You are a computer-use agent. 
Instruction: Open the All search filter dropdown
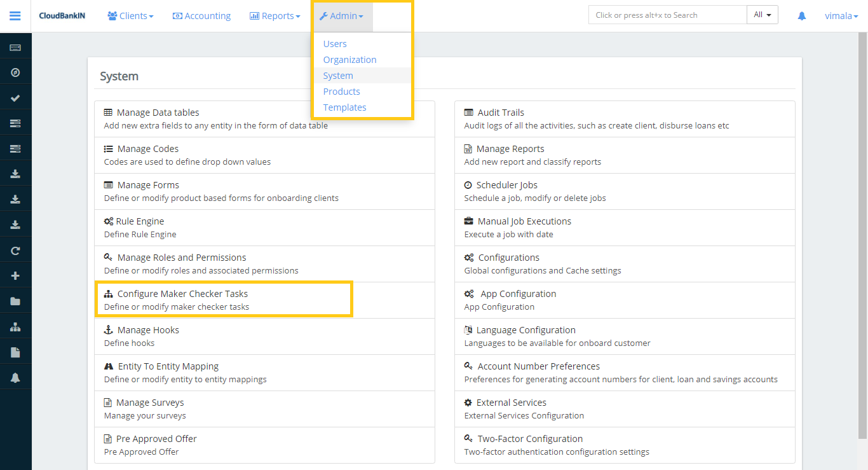pyautogui.click(x=762, y=14)
